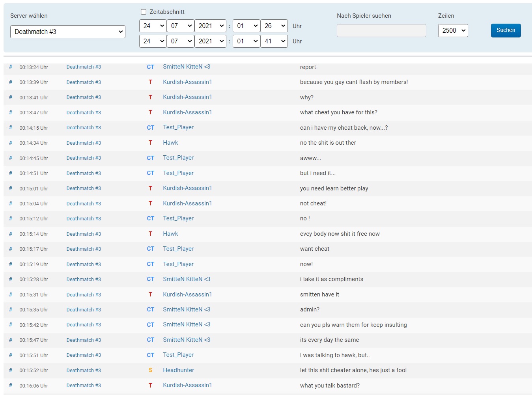Screen dimensions: 532x395
Task: Click Deathmatch #3 link on 00:15:14 row
Action: coord(84,234)
